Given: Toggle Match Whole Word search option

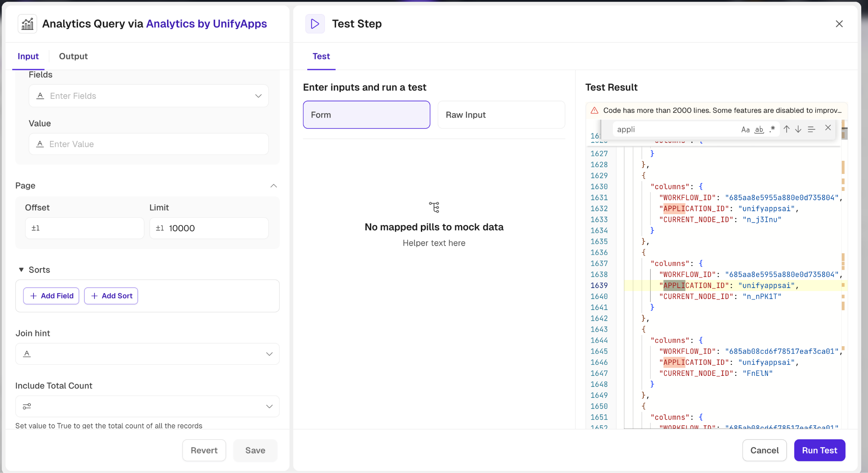Looking at the screenshot, I should tap(759, 129).
